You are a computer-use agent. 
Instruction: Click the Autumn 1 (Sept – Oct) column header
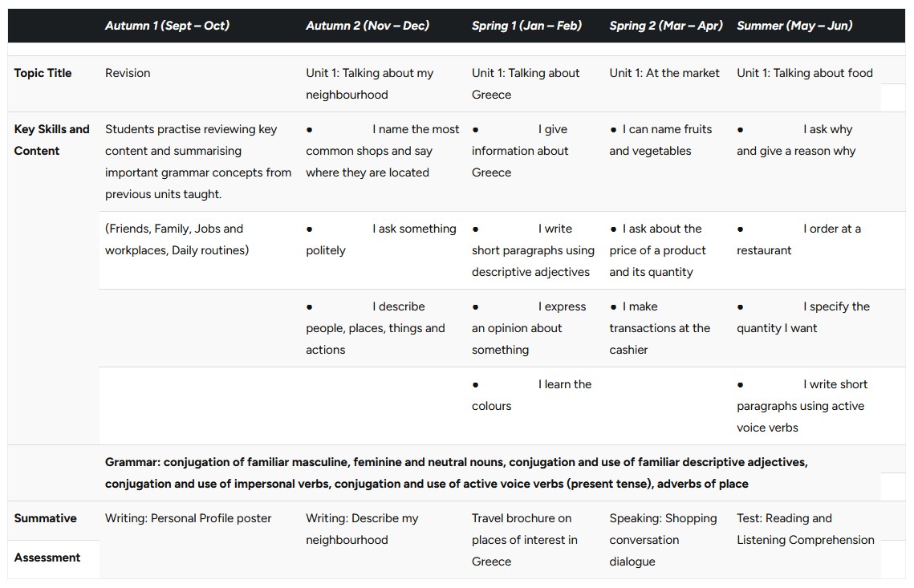[x=167, y=26]
